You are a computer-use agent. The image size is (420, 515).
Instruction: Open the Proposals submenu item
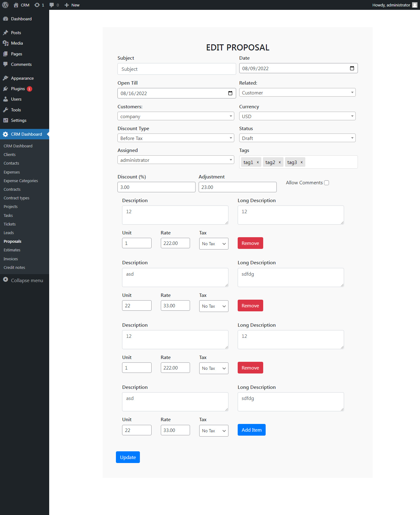(x=13, y=242)
